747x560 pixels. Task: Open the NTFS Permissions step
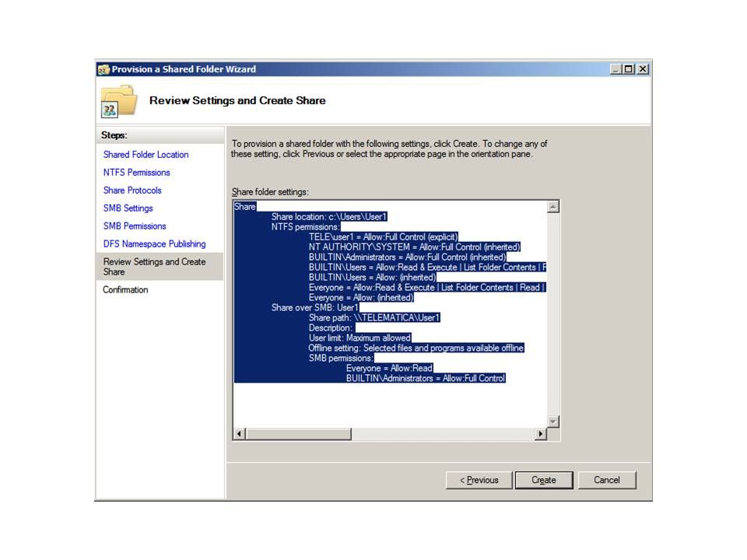(136, 173)
